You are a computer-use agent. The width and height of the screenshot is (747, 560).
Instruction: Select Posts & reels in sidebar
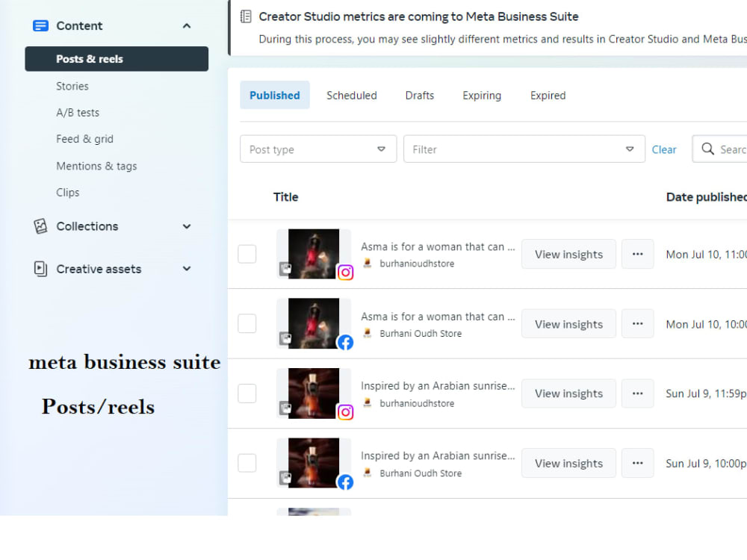pos(117,59)
